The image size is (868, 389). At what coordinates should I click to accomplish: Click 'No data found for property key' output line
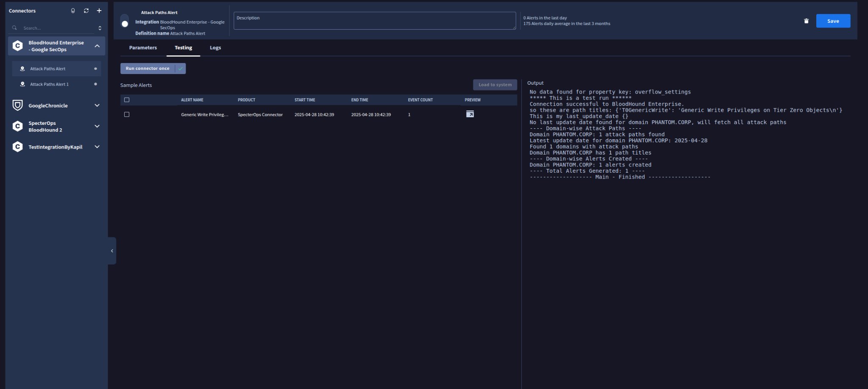click(610, 92)
